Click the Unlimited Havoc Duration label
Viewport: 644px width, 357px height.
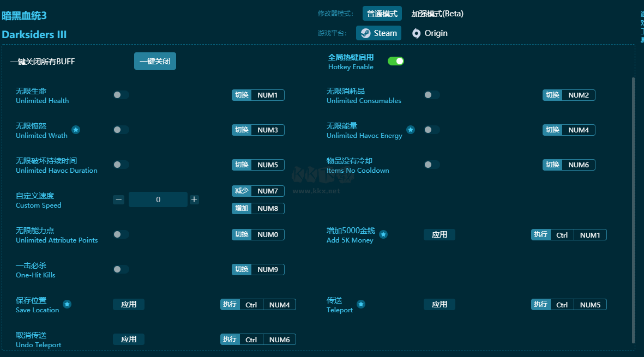(57, 170)
